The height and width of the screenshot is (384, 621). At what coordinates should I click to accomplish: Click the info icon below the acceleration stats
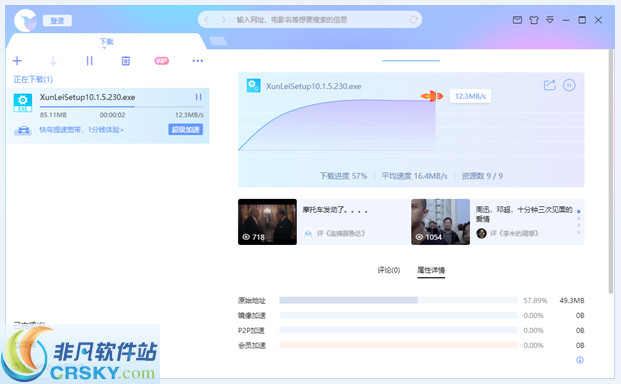(580, 360)
